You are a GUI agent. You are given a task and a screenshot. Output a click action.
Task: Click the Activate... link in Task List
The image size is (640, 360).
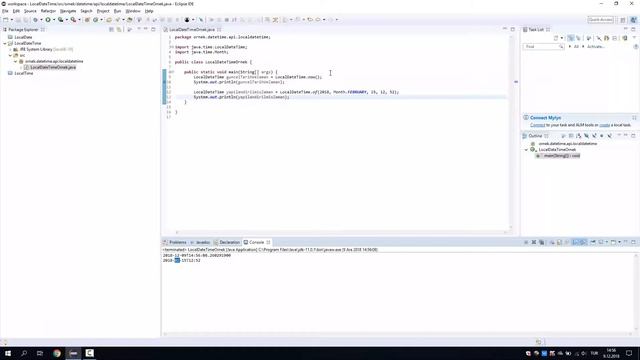point(596,47)
